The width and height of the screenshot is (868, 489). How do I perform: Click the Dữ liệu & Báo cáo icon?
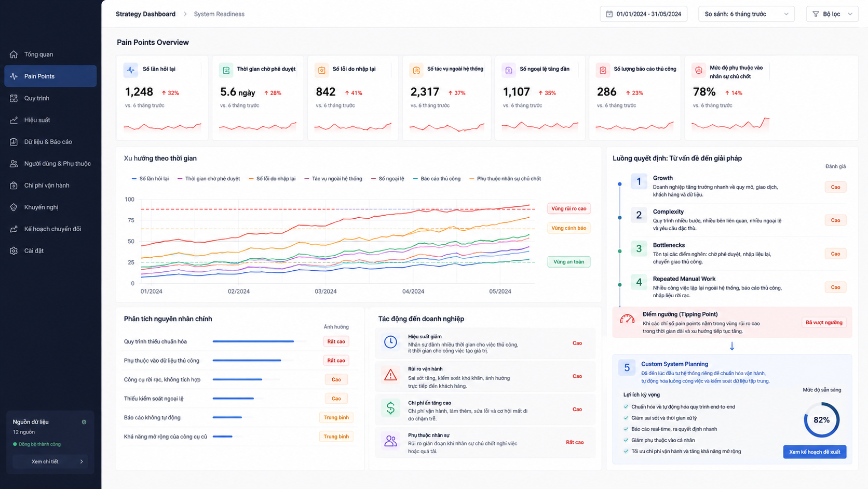point(14,142)
